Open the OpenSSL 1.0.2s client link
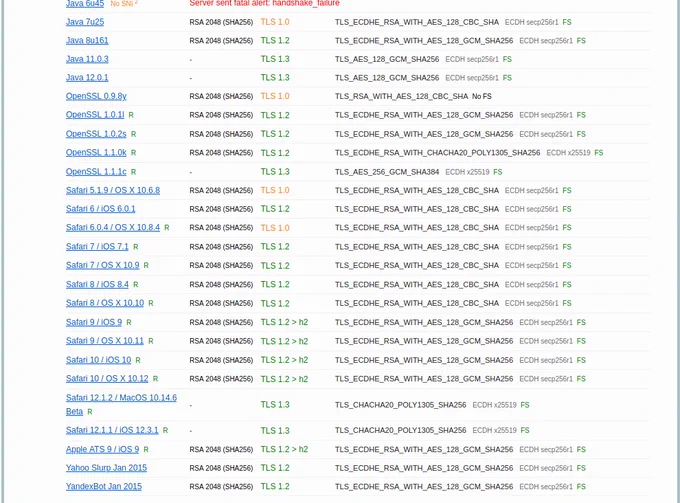This screenshot has width=680, height=503. [96, 134]
